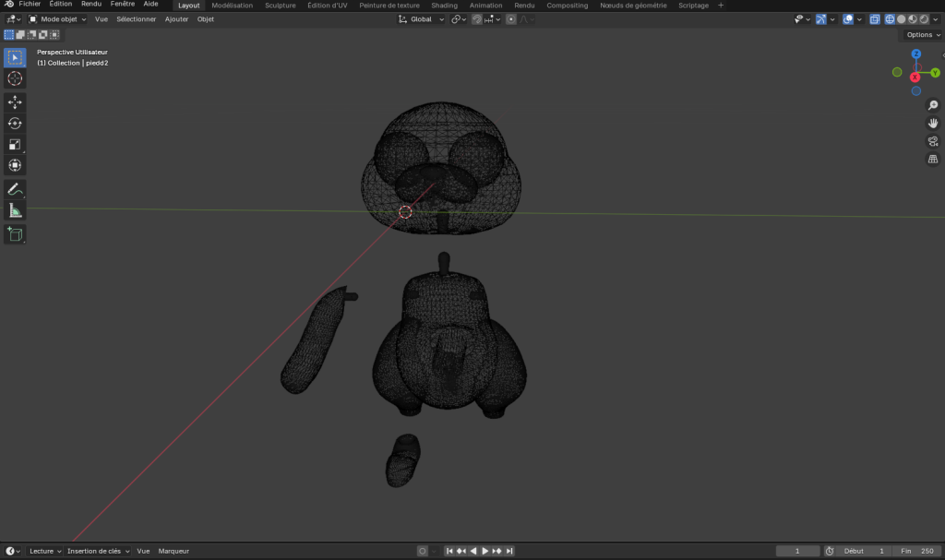
Task: Open the Fichier menu
Action: tap(30, 5)
